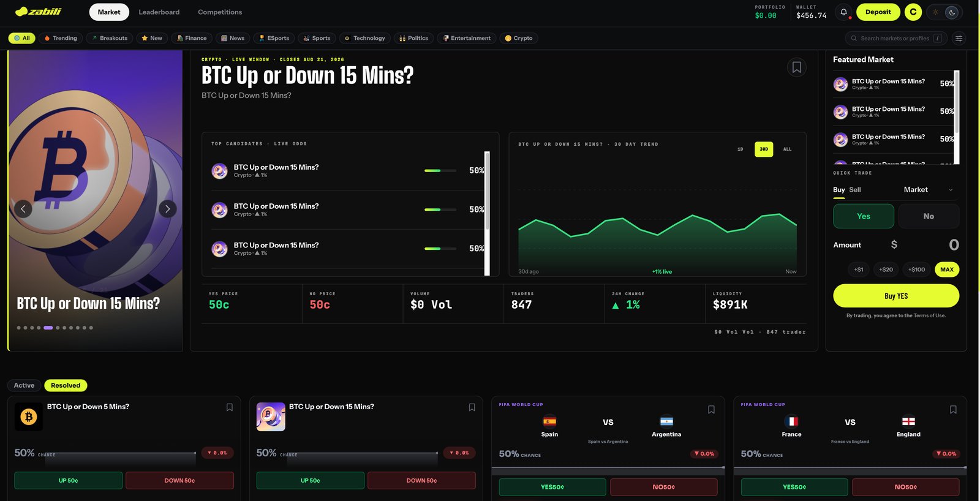Click the MAX amount button

[x=947, y=269]
